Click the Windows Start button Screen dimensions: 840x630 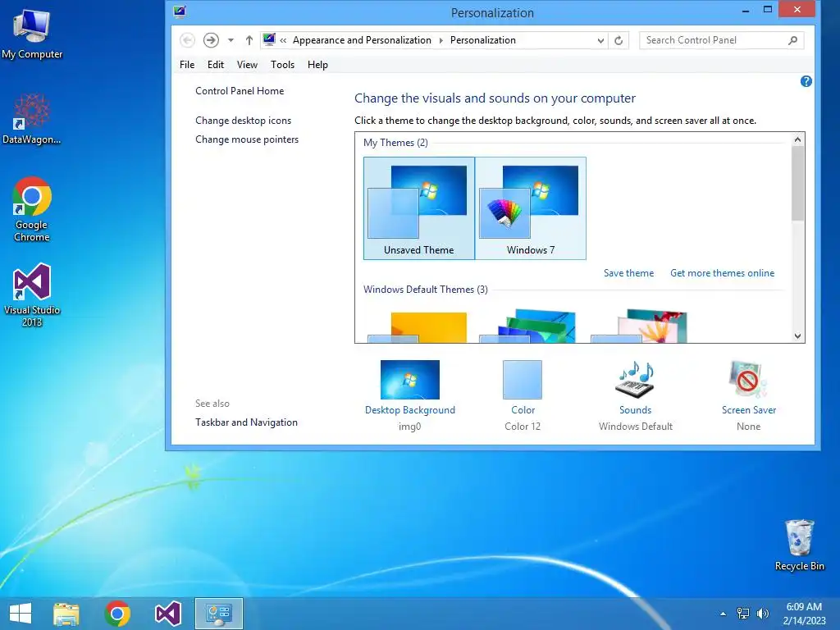pos(21,614)
